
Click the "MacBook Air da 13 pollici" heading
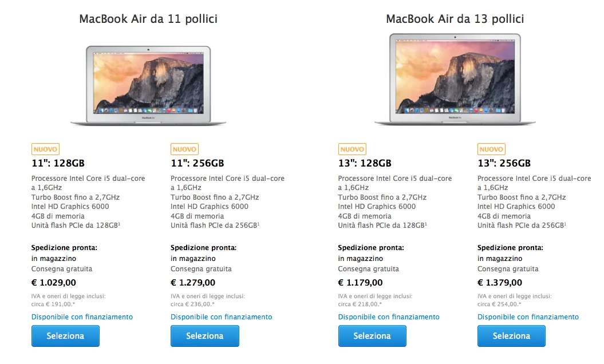click(455, 19)
